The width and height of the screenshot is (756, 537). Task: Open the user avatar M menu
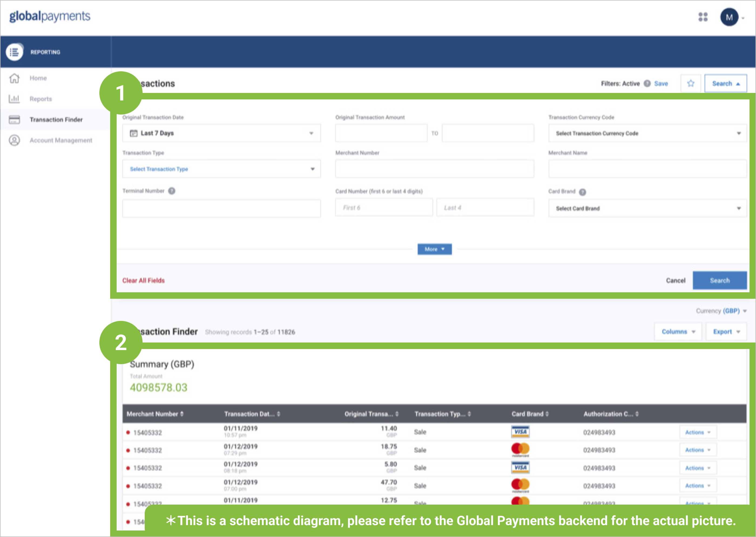click(729, 17)
